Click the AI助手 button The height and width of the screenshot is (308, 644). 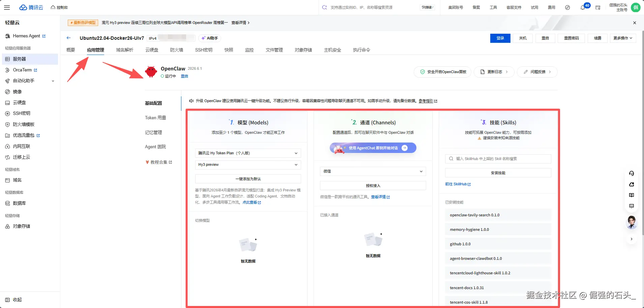(x=209, y=38)
